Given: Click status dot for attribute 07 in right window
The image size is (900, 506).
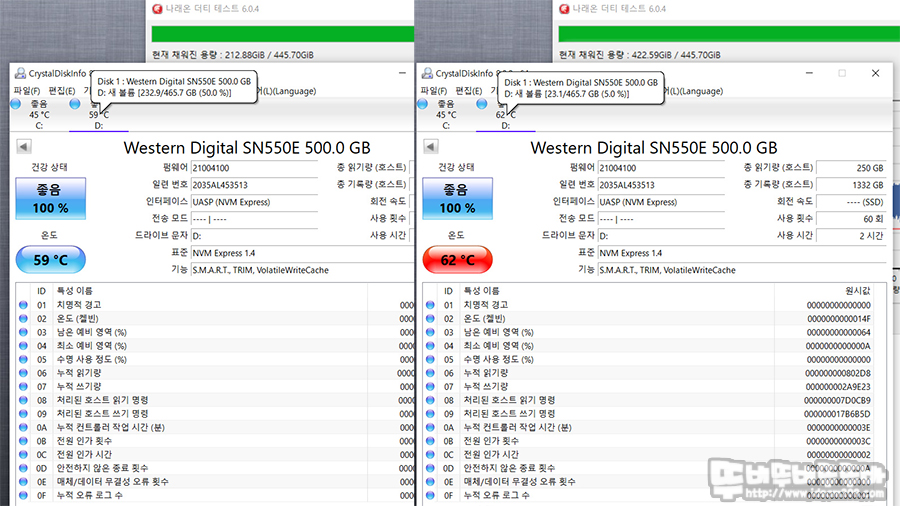Looking at the screenshot, I should point(430,386).
